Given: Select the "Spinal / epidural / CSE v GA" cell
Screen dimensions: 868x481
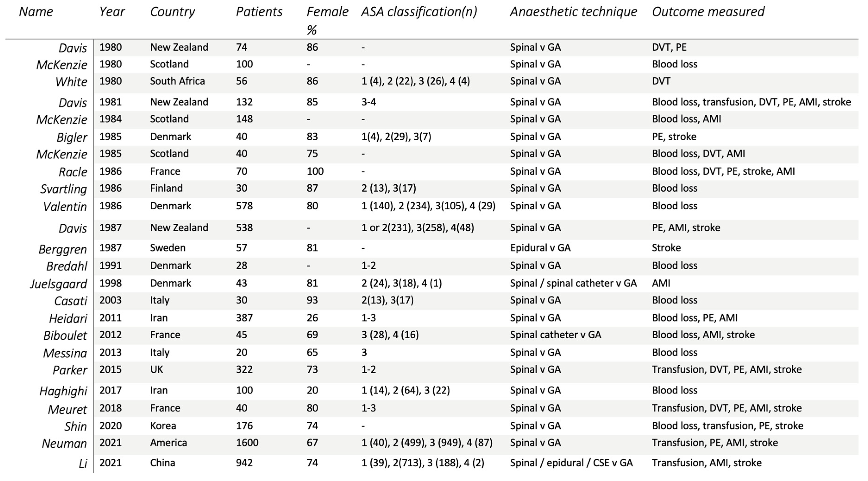Looking at the screenshot, I should (571, 463).
